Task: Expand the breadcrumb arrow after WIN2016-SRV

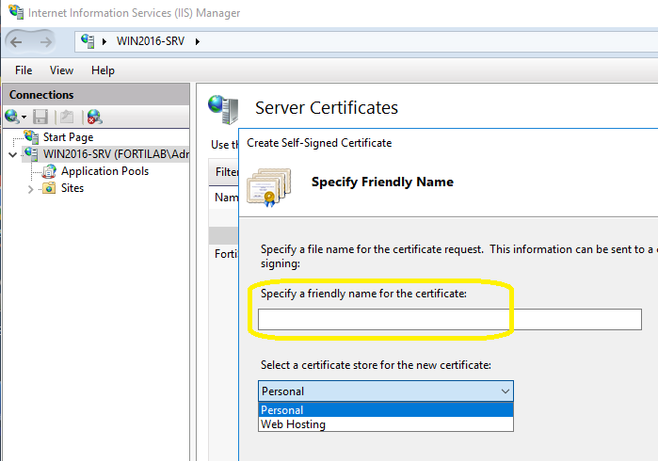Action: click(198, 41)
